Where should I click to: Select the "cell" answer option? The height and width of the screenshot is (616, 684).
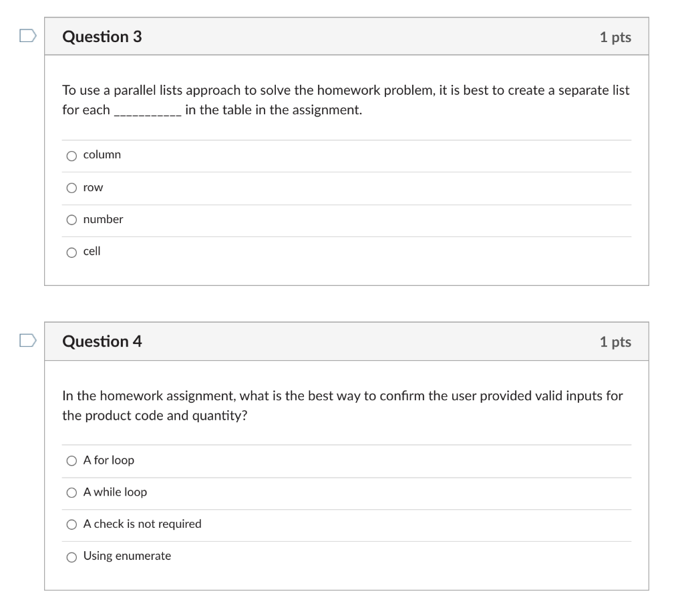coord(71,251)
